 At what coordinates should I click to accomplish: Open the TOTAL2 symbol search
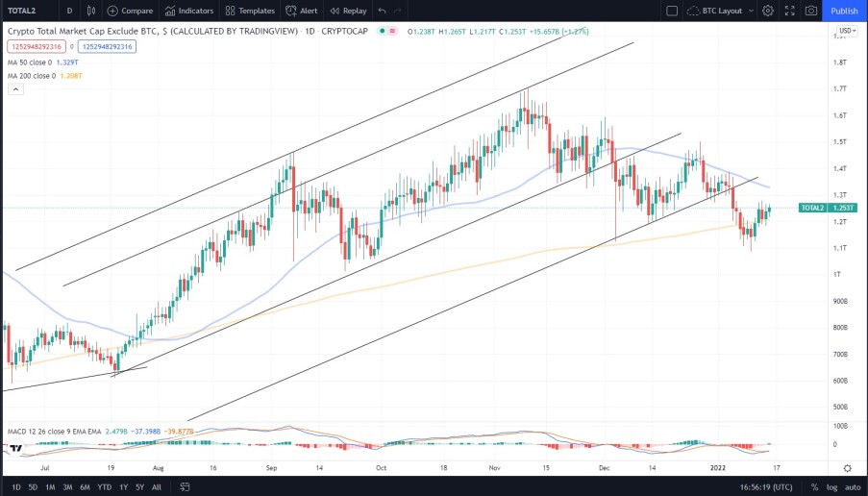pos(22,11)
